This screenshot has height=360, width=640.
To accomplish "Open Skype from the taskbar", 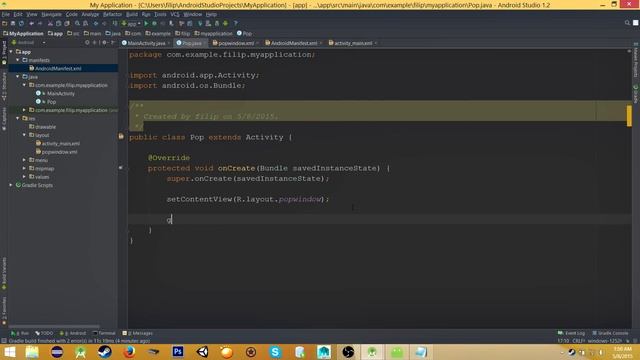I will pos(275,352).
